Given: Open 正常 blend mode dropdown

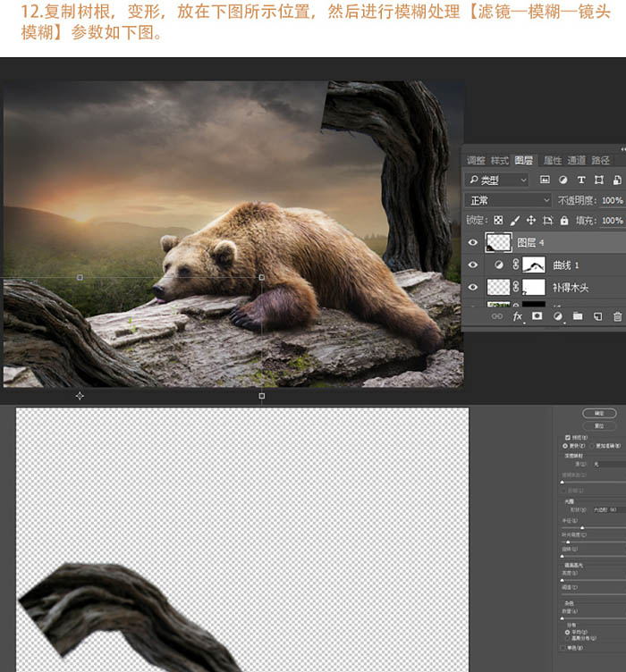Looking at the screenshot, I should click(x=508, y=200).
